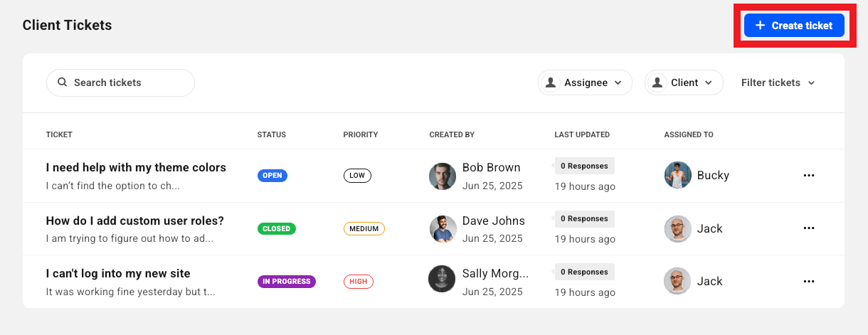
Task: Click the assignee name Bucky
Action: [x=713, y=175]
